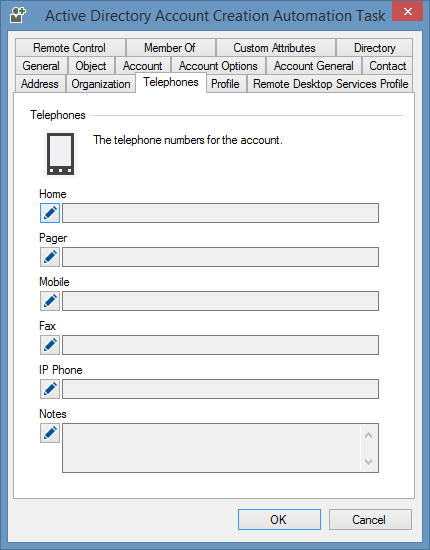Viewport: 430px width, 550px height.
Task: Click the pencil edit icon for Notes
Action: (50, 433)
